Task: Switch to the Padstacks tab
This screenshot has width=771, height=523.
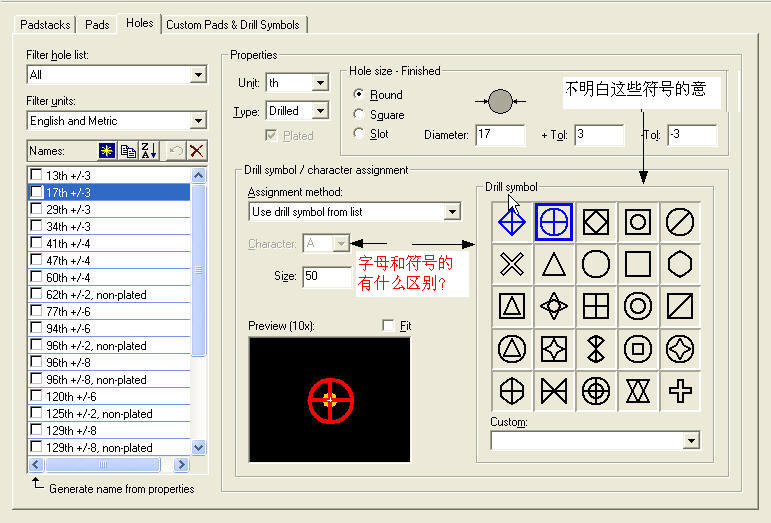Action: 45,25
